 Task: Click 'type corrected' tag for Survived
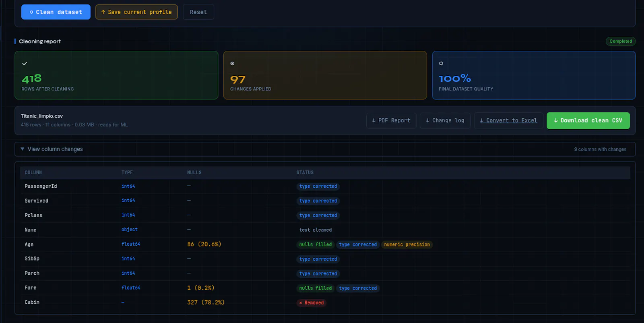pos(318,201)
